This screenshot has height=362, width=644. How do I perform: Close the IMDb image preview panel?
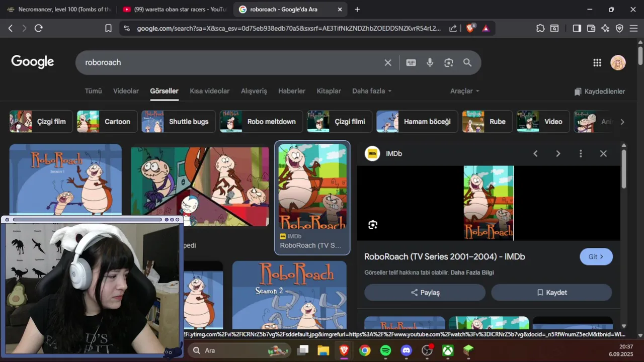point(603,153)
